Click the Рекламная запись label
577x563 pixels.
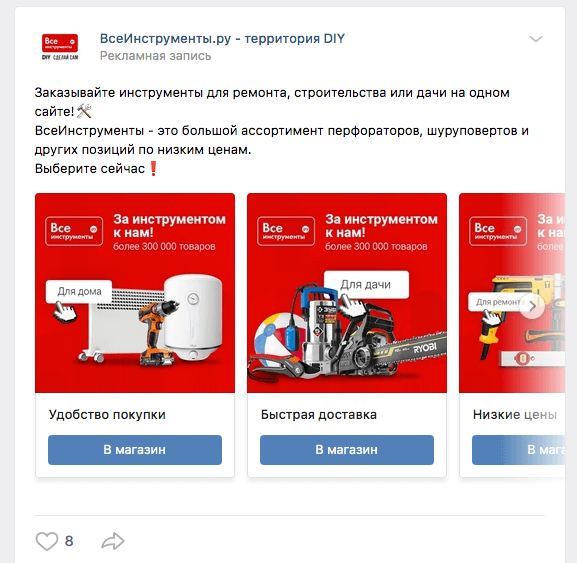(155, 56)
